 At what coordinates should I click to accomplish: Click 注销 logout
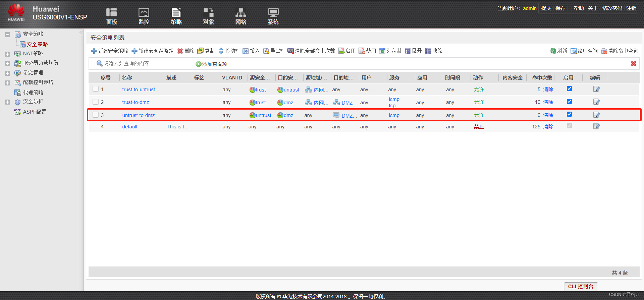[631, 8]
